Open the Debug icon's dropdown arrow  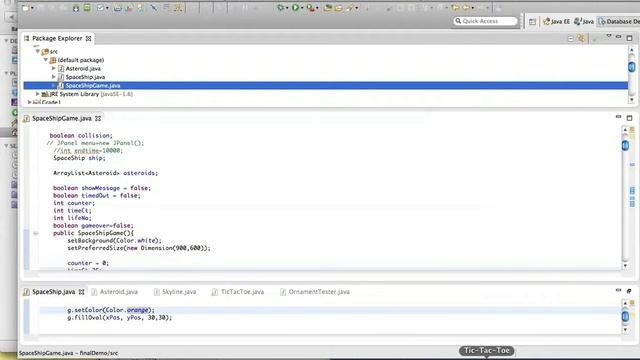[287, 8]
